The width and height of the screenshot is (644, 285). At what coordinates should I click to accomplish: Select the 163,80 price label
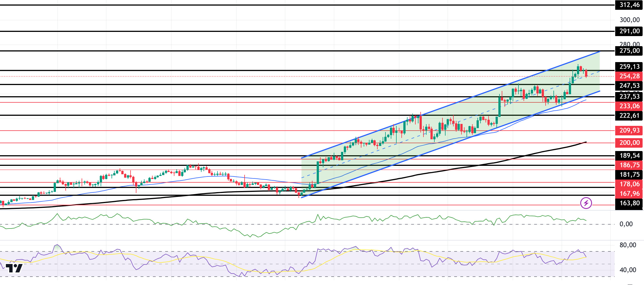click(629, 203)
